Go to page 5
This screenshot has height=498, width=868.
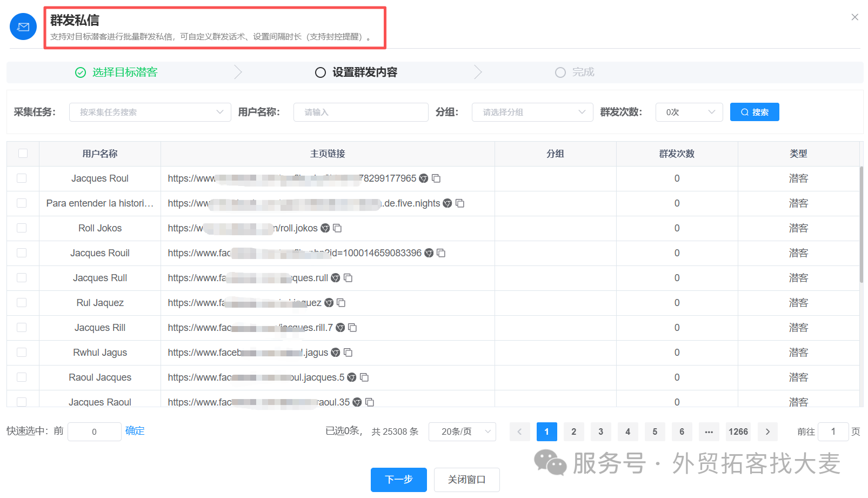pos(655,431)
